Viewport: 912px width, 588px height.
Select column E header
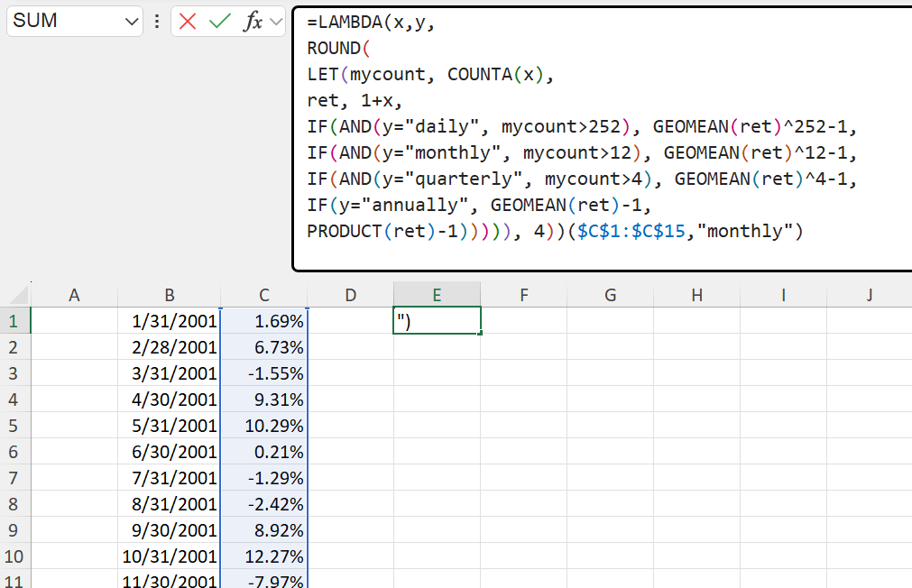tap(437, 295)
